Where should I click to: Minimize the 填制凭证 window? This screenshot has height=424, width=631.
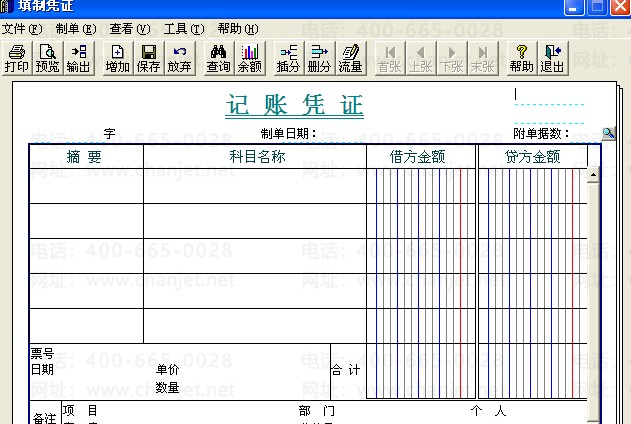click(573, 7)
